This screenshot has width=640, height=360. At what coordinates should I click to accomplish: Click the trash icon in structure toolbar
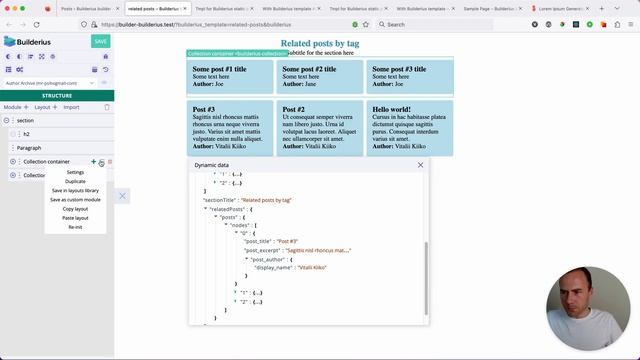tap(107, 107)
